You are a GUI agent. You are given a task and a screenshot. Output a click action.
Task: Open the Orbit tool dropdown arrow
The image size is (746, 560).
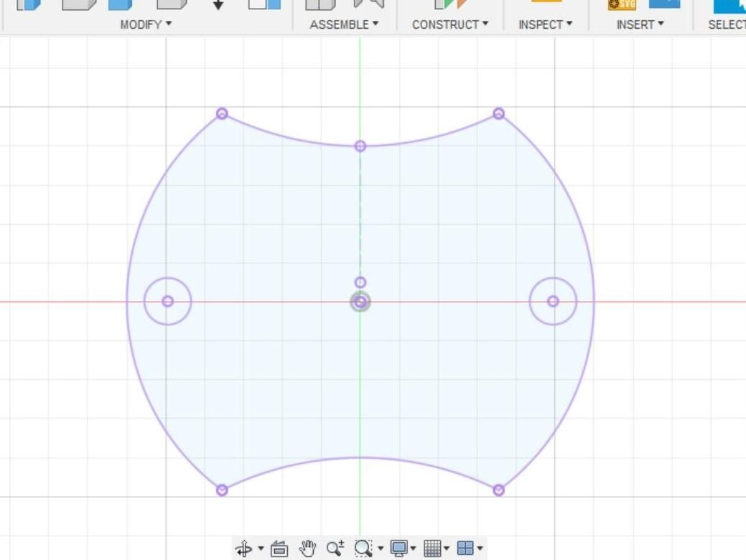point(261,548)
